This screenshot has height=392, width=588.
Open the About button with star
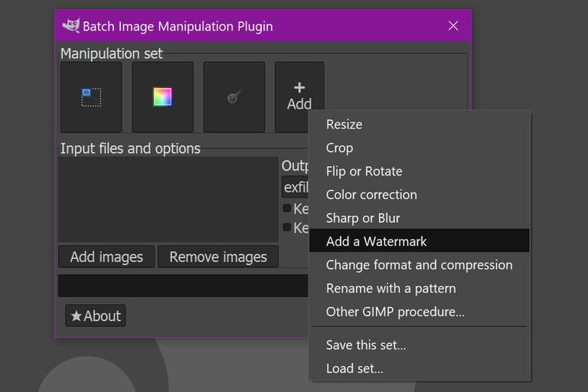tap(96, 316)
